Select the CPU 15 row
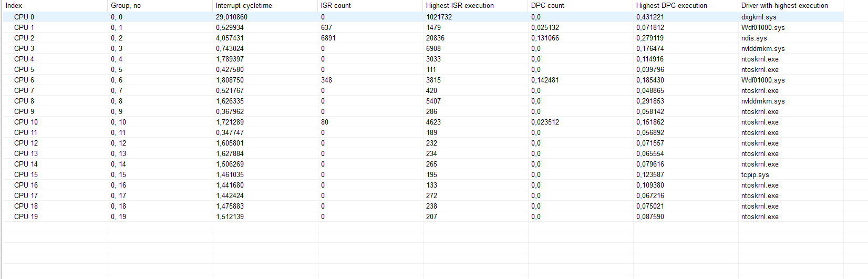 coord(26,174)
